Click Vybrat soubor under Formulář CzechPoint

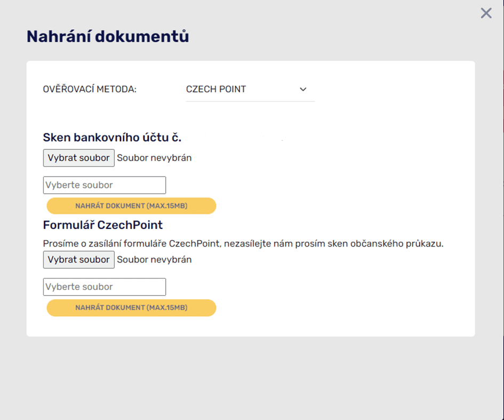click(79, 259)
